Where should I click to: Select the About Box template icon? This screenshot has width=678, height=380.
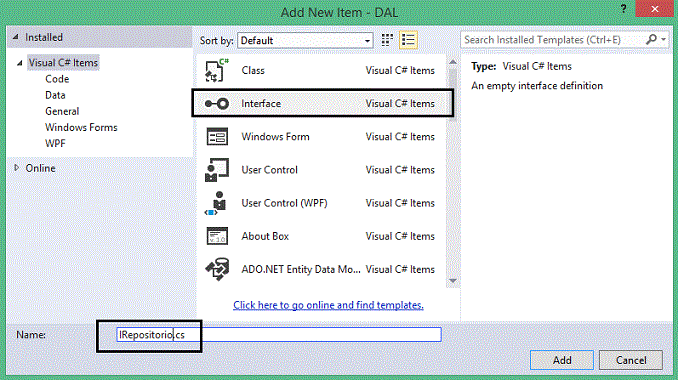[x=217, y=236]
